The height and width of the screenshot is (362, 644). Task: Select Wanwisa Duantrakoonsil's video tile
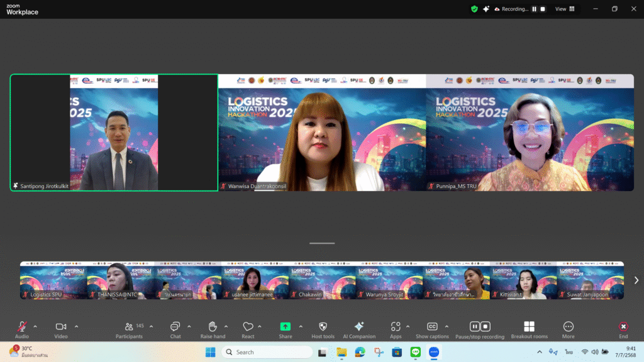point(322,133)
